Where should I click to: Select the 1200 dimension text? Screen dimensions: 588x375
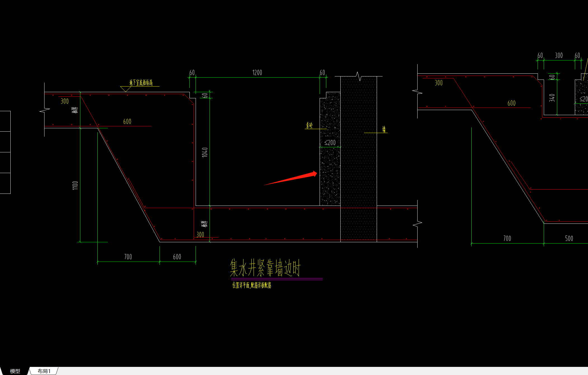coord(257,73)
